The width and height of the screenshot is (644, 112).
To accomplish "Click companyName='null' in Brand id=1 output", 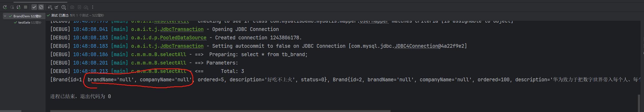I will (x=166, y=79).
